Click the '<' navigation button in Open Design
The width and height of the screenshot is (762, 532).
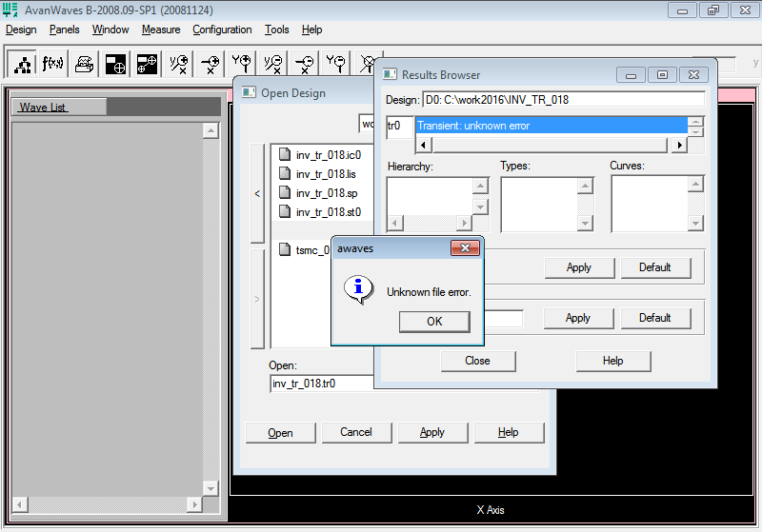click(257, 193)
